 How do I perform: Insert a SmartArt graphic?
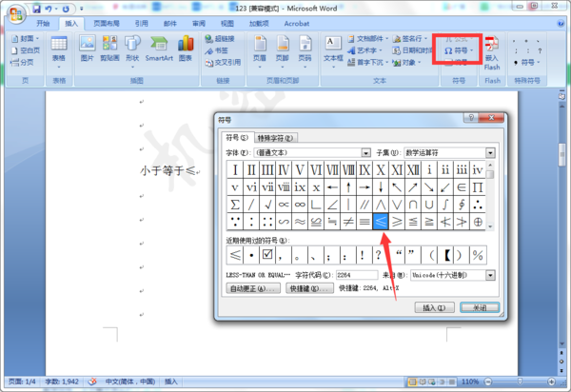(x=159, y=49)
